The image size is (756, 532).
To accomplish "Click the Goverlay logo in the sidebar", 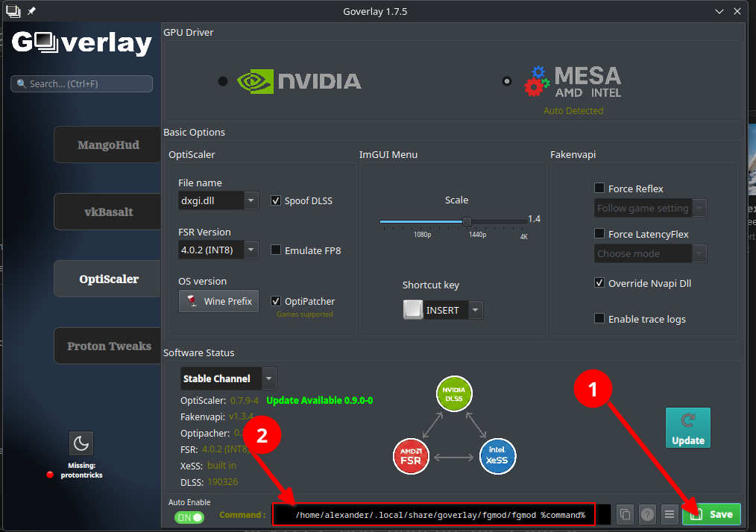I will pyautogui.click(x=82, y=43).
